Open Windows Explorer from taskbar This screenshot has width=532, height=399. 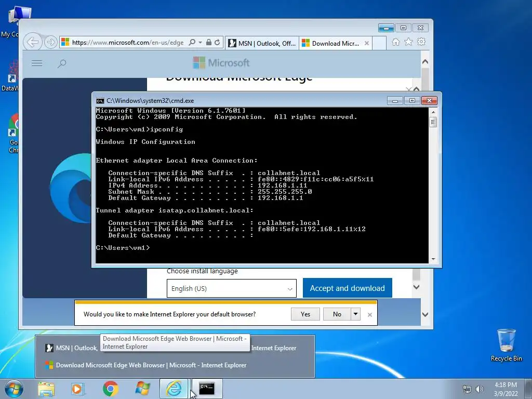46,389
